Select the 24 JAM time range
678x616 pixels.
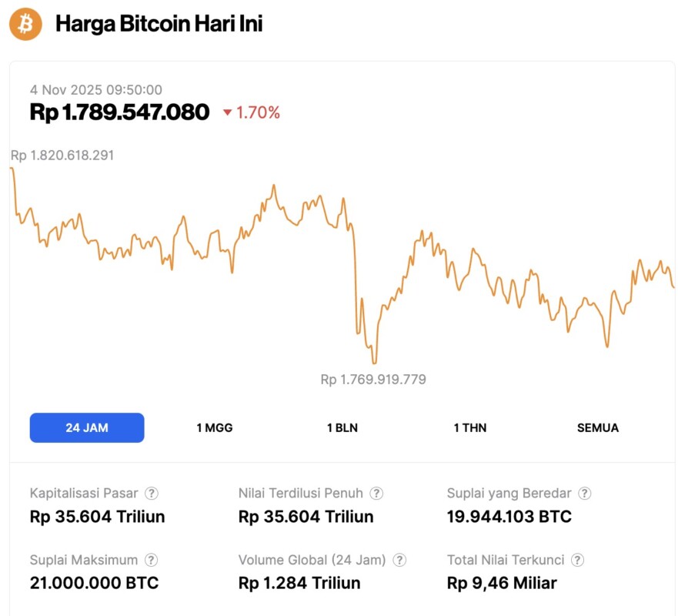tap(87, 428)
